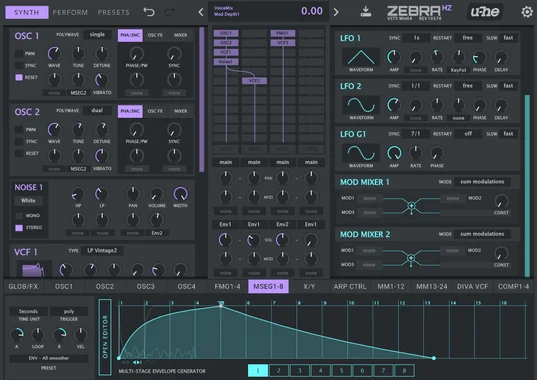Screen dimensions: 537x380
Task: Click the MSEG attack A knob
Action: pyautogui.click(x=16, y=334)
